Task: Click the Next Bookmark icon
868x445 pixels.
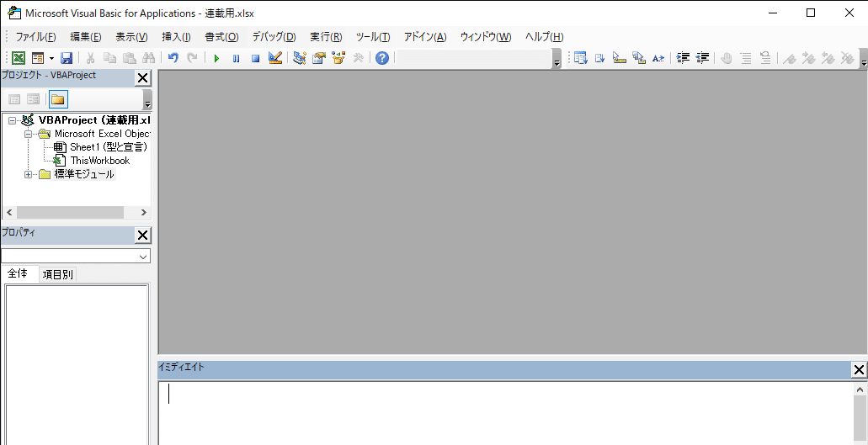Action: [809, 58]
